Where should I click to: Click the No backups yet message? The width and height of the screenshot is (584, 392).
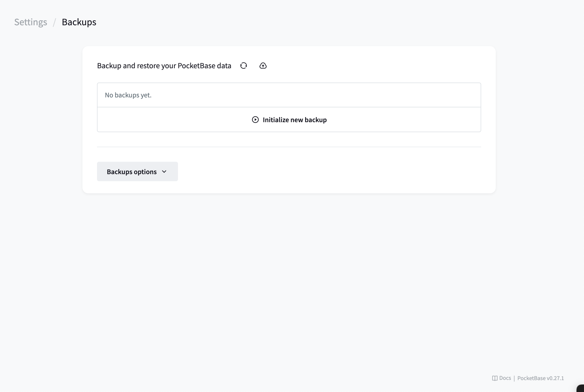tap(128, 95)
